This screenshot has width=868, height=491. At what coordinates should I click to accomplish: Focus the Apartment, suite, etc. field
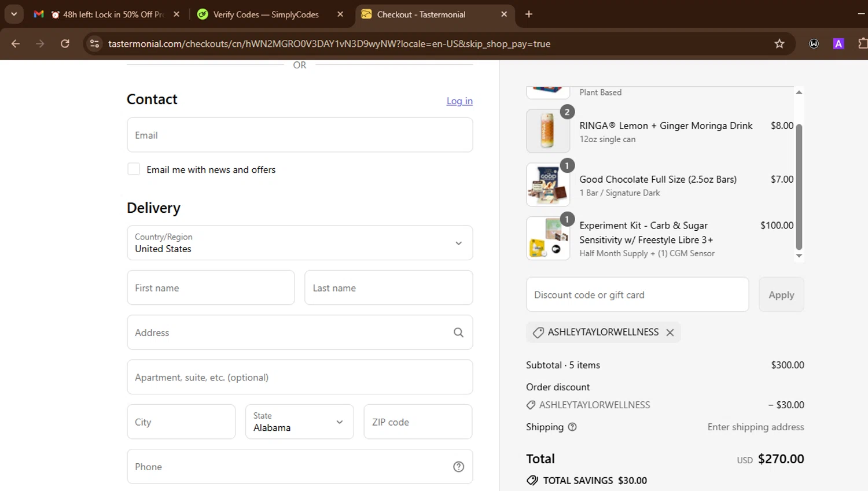click(300, 378)
